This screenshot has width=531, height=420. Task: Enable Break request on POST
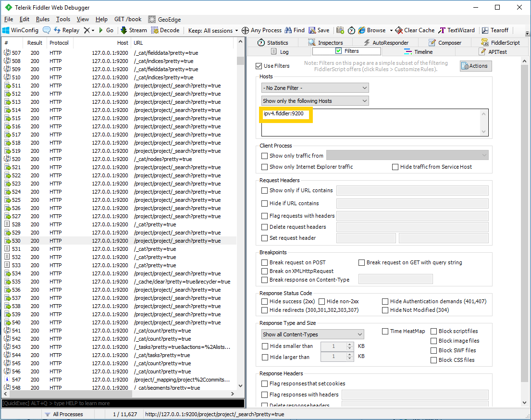click(x=264, y=262)
